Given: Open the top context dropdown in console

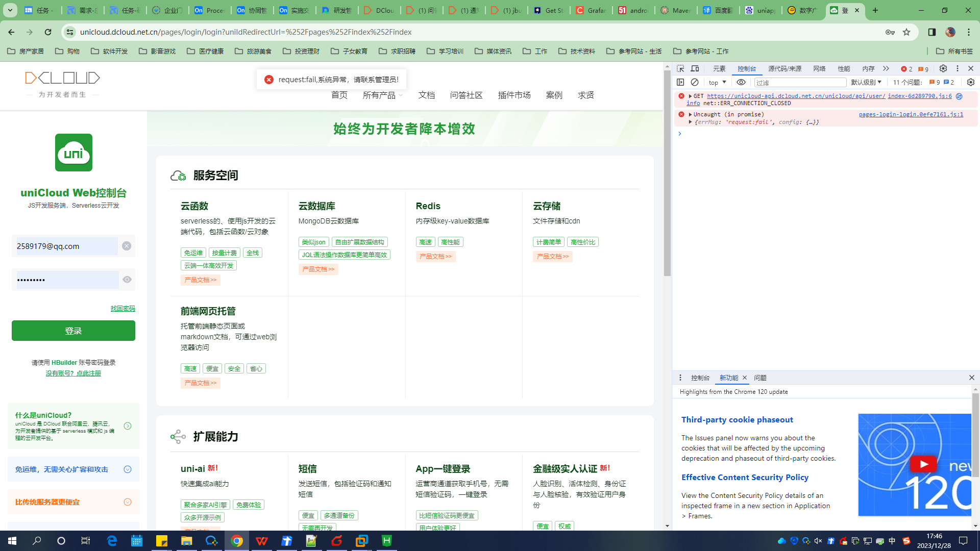Looking at the screenshot, I should click(717, 82).
